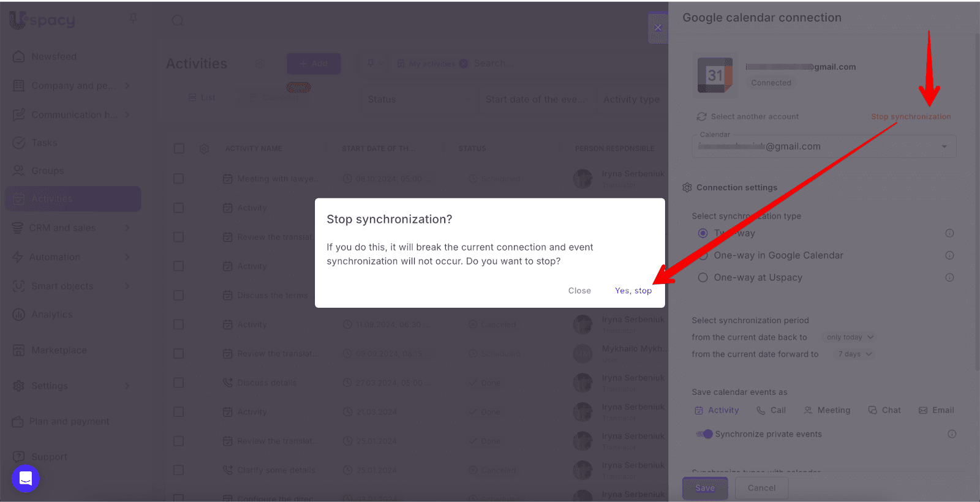This screenshot has height=502, width=980.
Task: Check the Clarify some details row checkbox
Action: pos(179,470)
